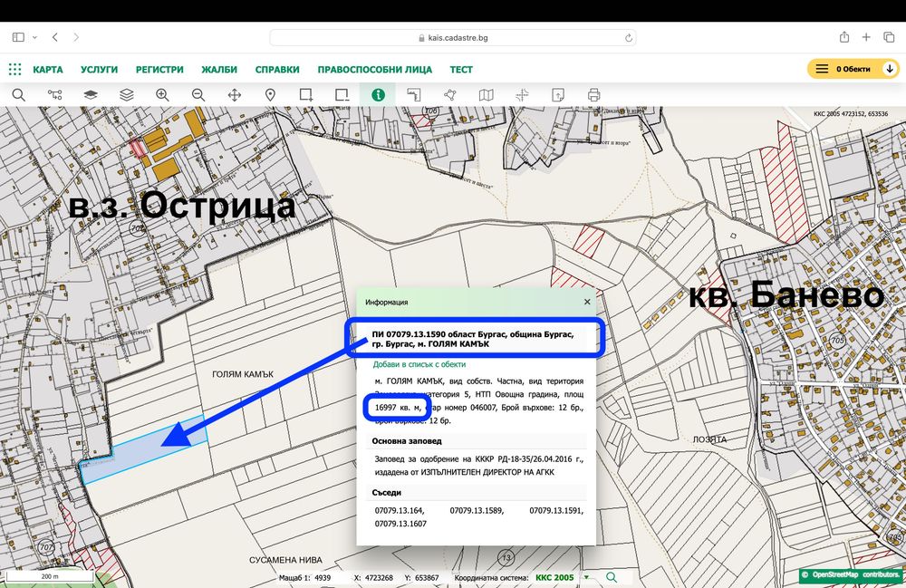The width and height of the screenshot is (906, 588).
Task: Open a new Safari tab
Action: (x=866, y=37)
